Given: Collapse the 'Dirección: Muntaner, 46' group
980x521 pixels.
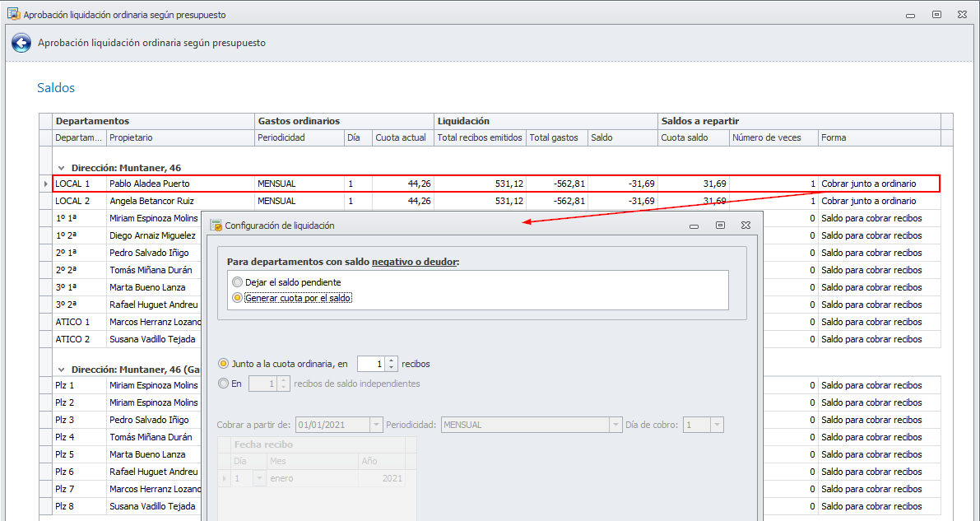Looking at the screenshot, I should click(62, 168).
